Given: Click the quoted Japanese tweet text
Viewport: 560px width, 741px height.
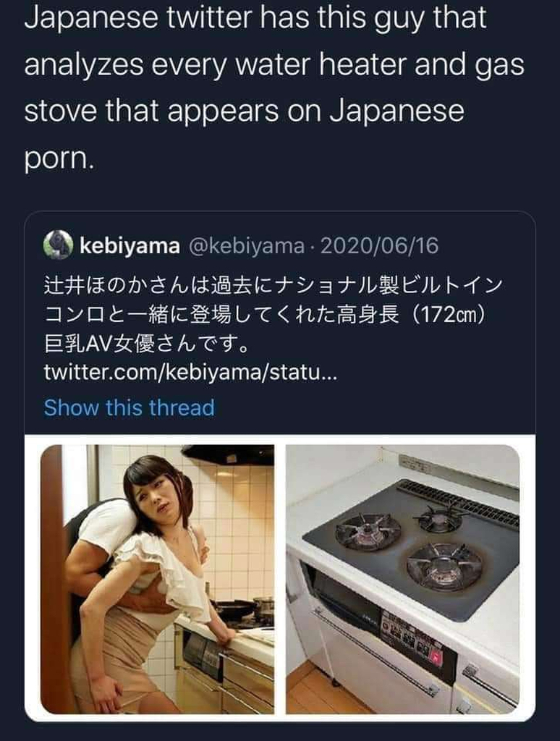Looking at the screenshot, I should [x=273, y=315].
